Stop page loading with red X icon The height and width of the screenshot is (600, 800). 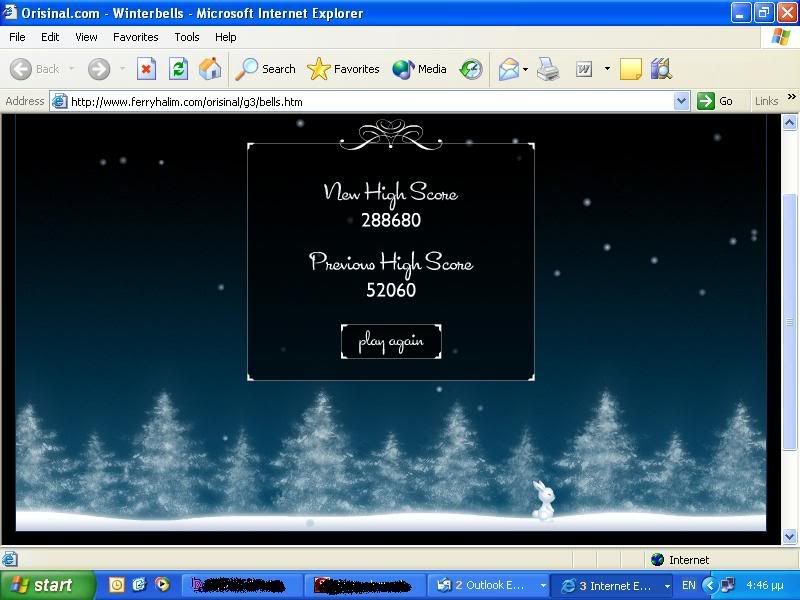click(x=146, y=69)
